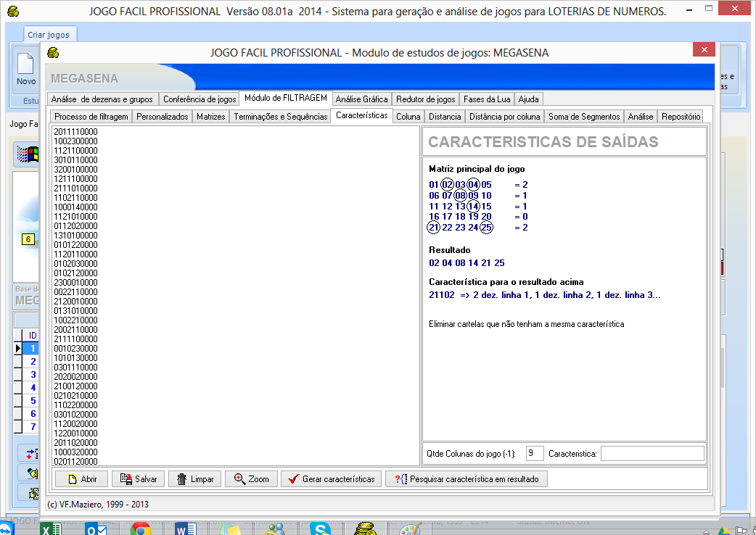Open Google Chrome from the taskbar
The width and height of the screenshot is (756, 535).
tap(140, 529)
